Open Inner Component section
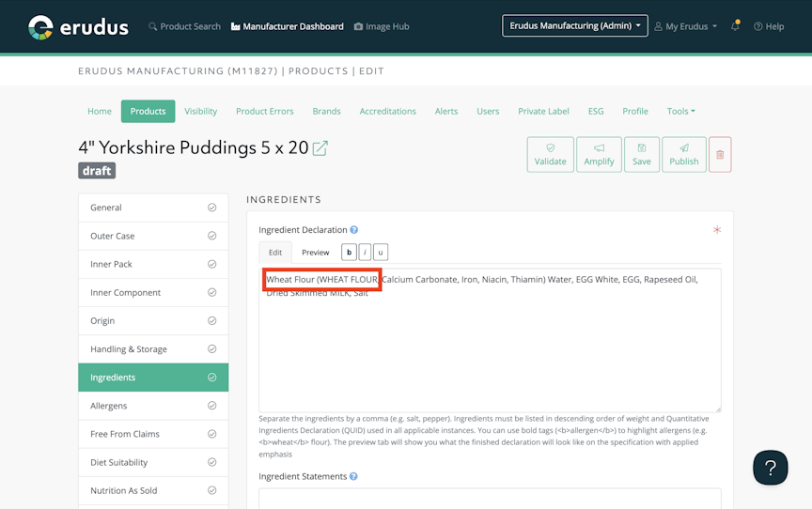 [x=153, y=293]
